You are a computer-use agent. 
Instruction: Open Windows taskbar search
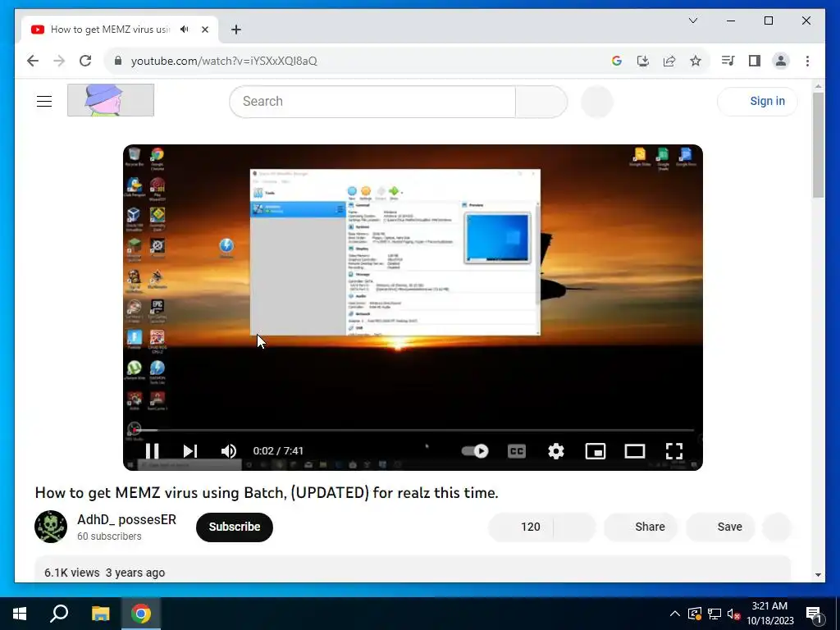coord(59,614)
